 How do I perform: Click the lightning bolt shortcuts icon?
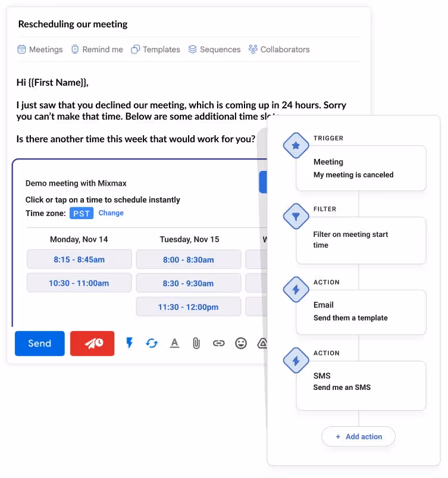(130, 343)
